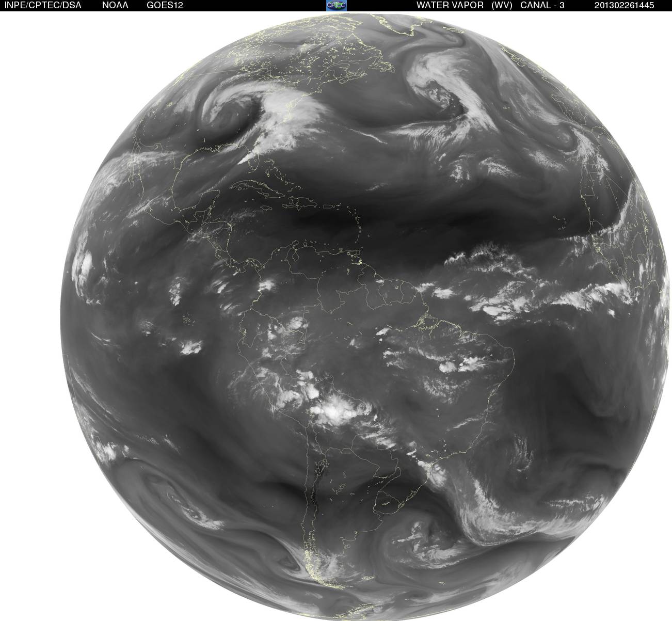Click the INPE/CPTEC/DSA header text

pyautogui.click(x=42, y=5)
